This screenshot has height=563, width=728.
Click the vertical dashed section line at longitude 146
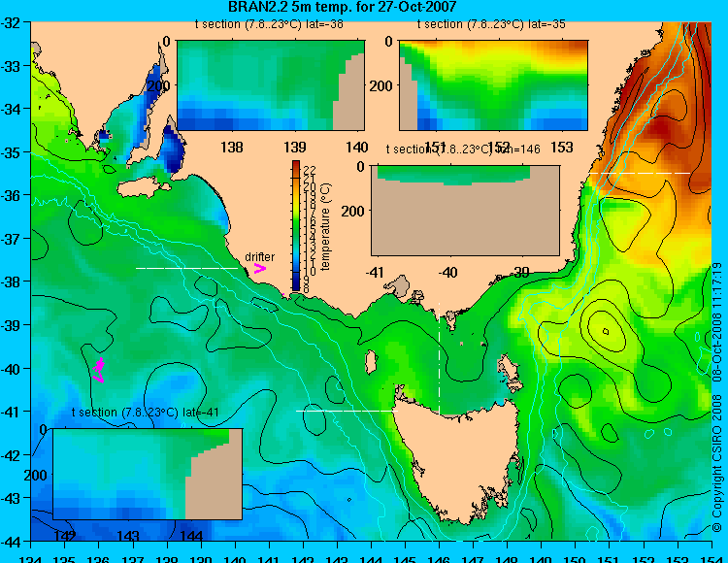click(x=439, y=358)
